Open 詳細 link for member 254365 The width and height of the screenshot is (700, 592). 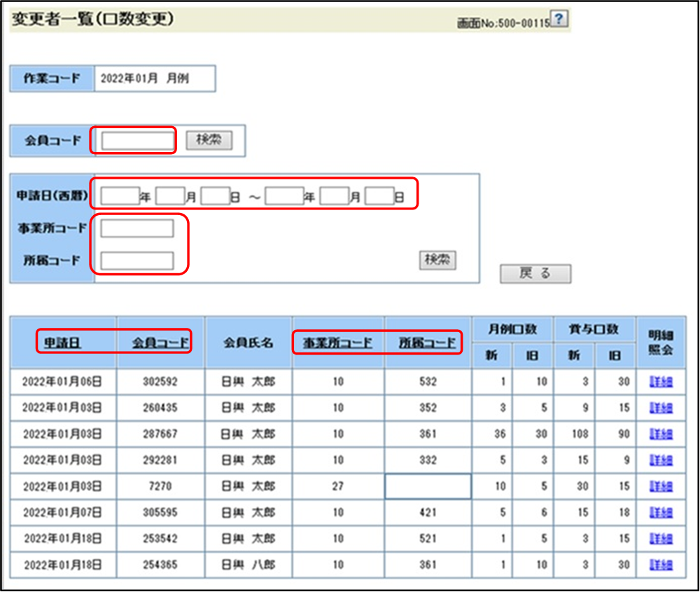tap(661, 565)
